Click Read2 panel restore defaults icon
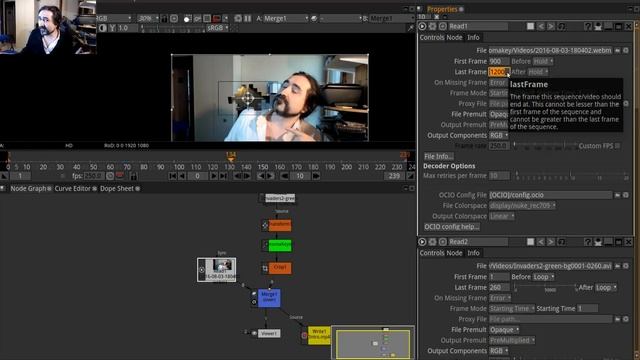 [561, 242]
